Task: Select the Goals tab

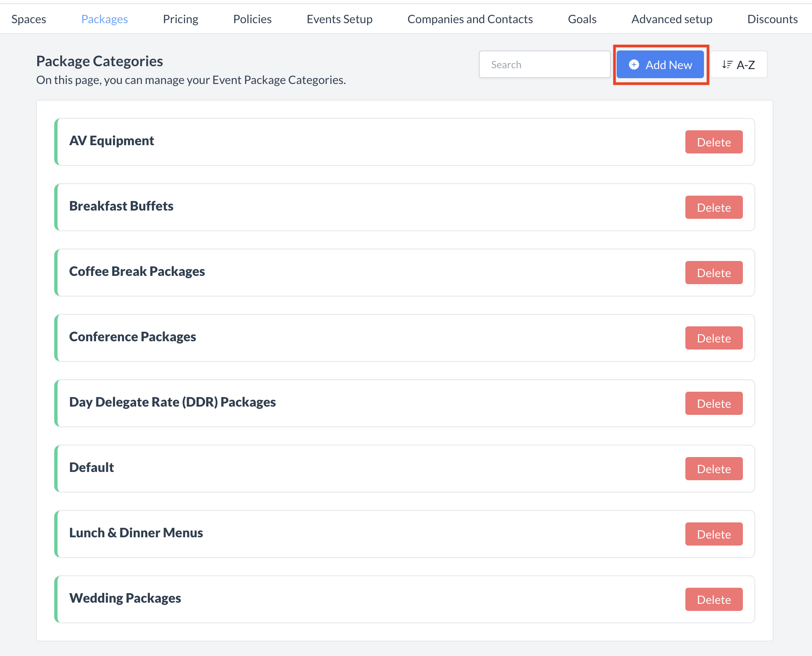Action: pos(582,19)
